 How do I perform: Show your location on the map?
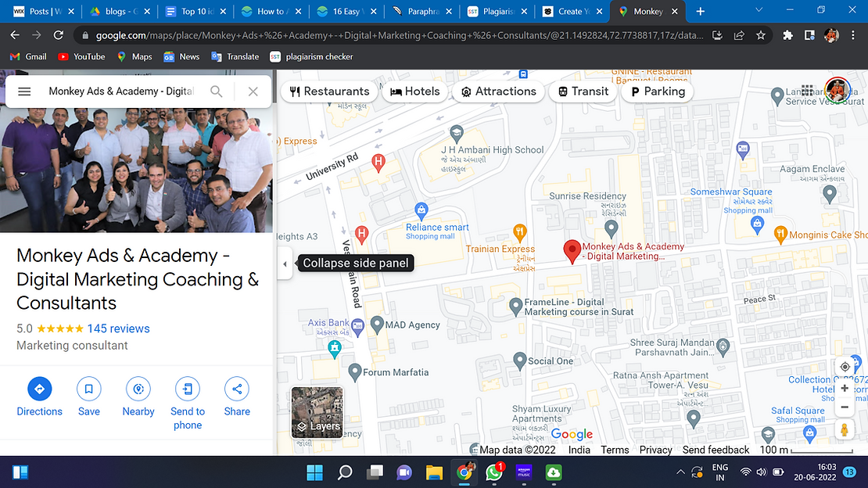845,367
